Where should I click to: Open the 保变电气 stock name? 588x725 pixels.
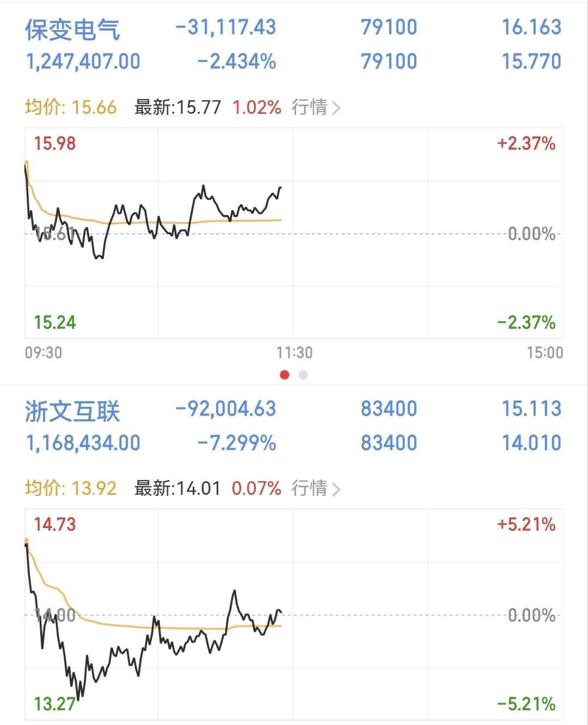[72, 29]
